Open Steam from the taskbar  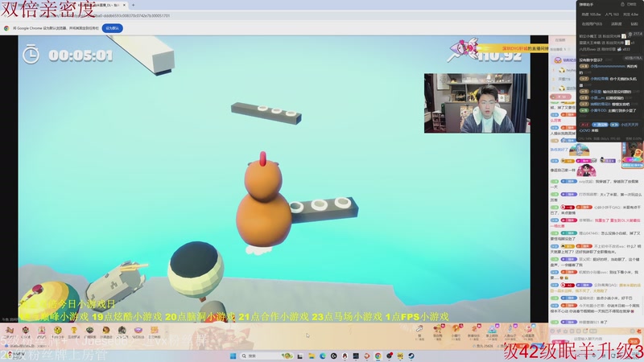pos(411,356)
